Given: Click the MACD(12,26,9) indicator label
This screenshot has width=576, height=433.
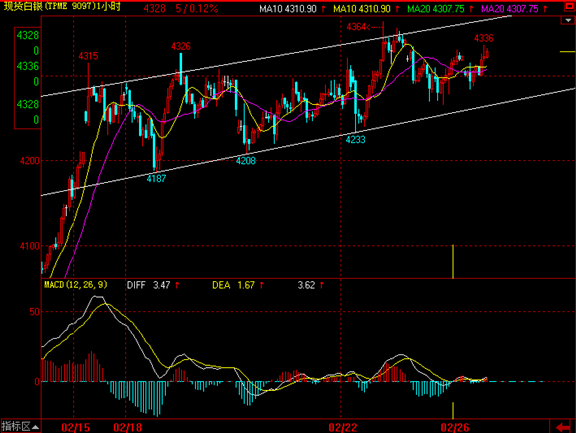Looking at the screenshot, I should click(x=76, y=285).
